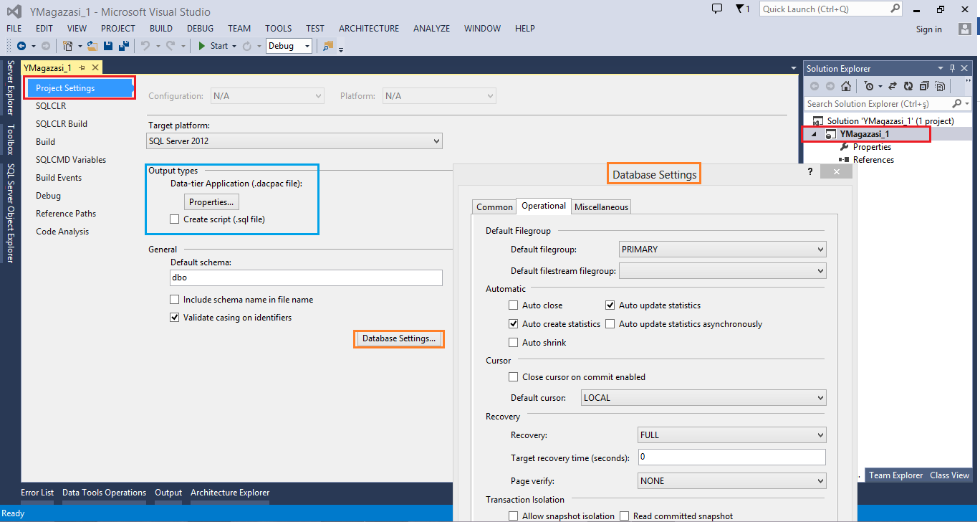Open the ARCHITECTURE menu
Viewport: 980px width, 522px height.
tap(369, 29)
